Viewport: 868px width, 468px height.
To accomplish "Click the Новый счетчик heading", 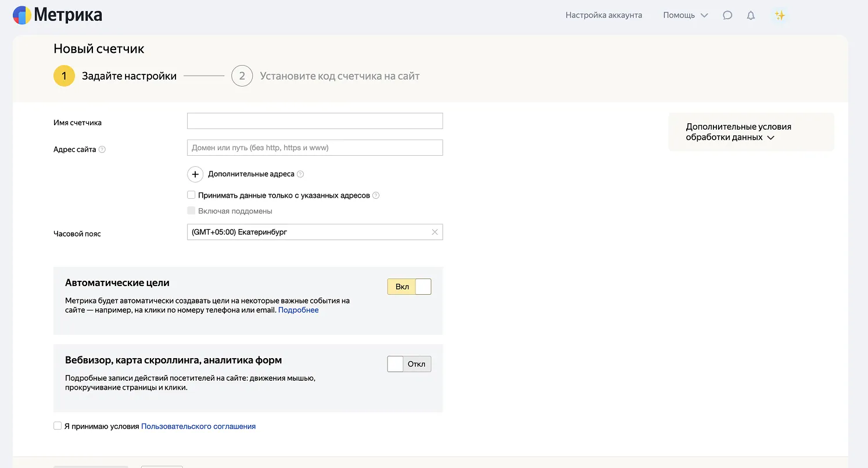I will tap(99, 49).
